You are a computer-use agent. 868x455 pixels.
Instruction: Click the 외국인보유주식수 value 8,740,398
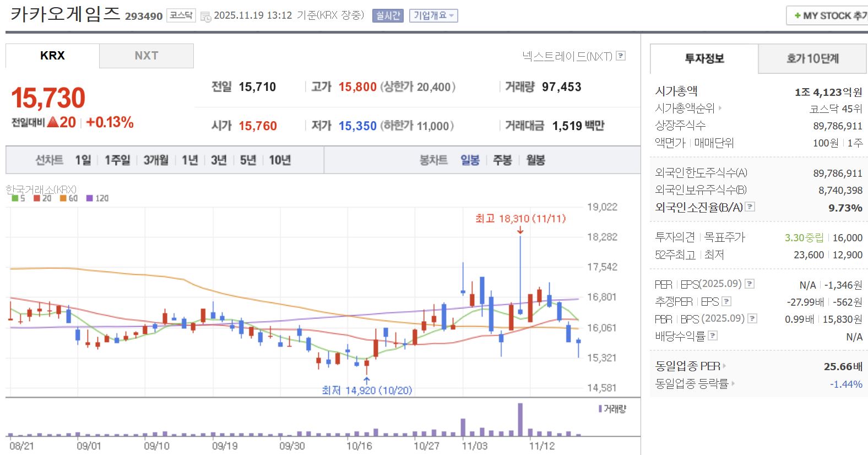pyautogui.click(x=840, y=191)
